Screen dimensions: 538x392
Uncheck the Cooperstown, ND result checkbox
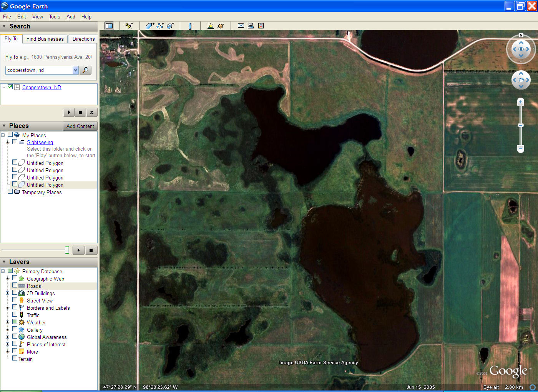coord(10,87)
